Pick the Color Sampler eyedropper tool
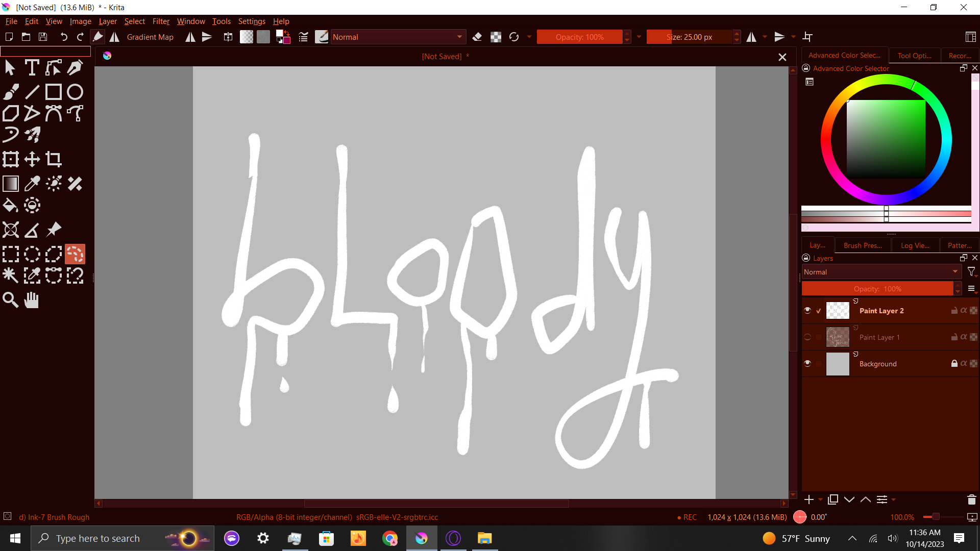This screenshot has height=551, width=980. tap(32, 184)
